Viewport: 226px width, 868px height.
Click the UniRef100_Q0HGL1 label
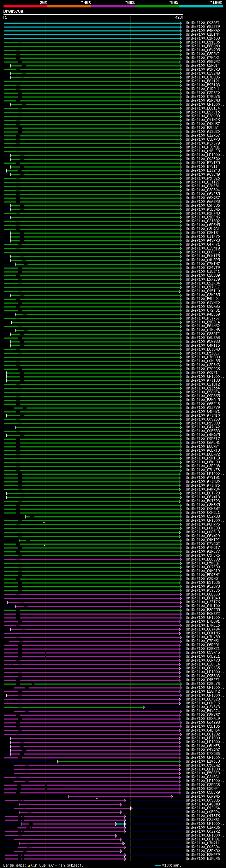tap(203, 513)
